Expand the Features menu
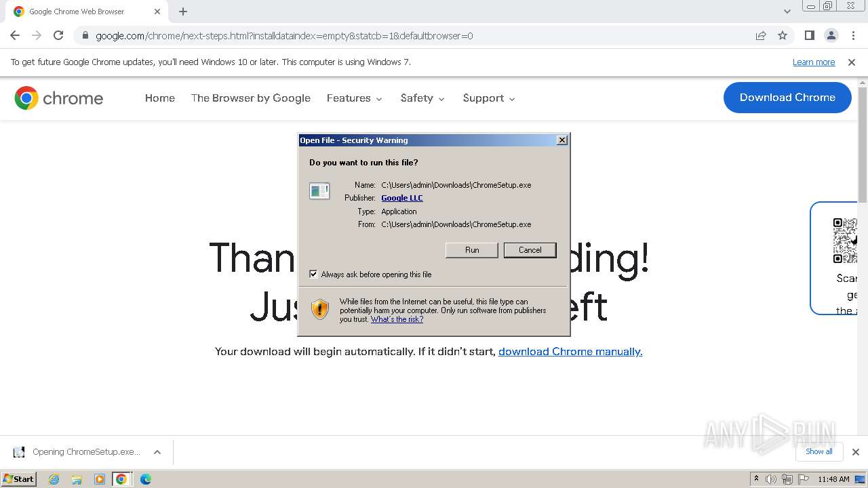The height and width of the screenshot is (488, 868). [x=355, y=98]
